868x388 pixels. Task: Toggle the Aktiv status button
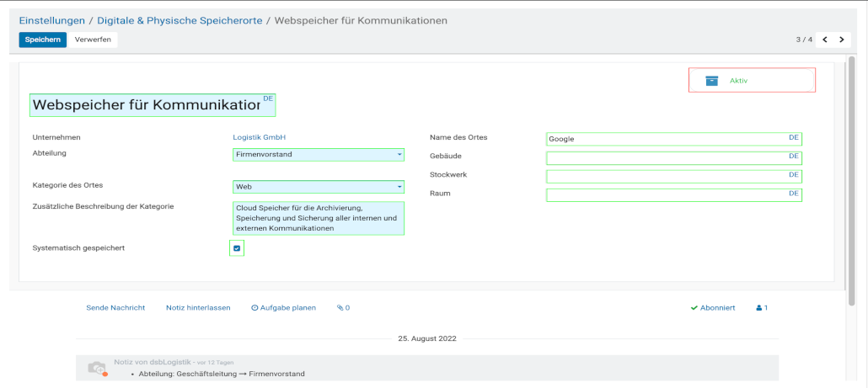[752, 80]
